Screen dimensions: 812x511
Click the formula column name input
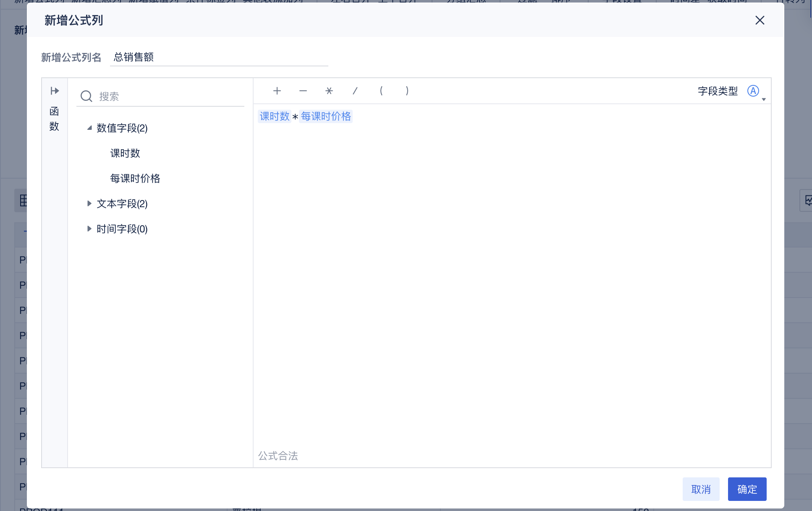pyautogui.click(x=218, y=57)
